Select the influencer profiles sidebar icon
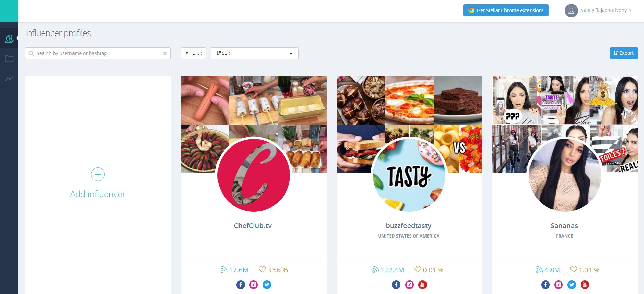The width and height of the screenshot is (644, 294). click(9, 39)
